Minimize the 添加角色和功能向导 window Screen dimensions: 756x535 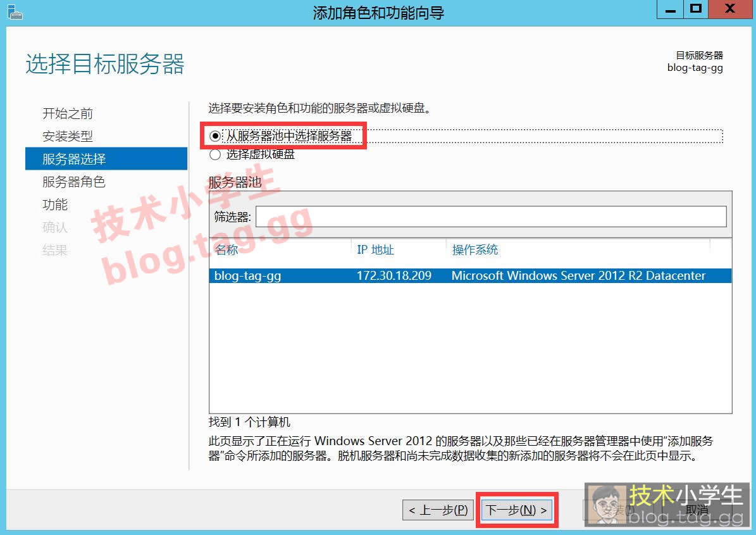tap(671, 10)
